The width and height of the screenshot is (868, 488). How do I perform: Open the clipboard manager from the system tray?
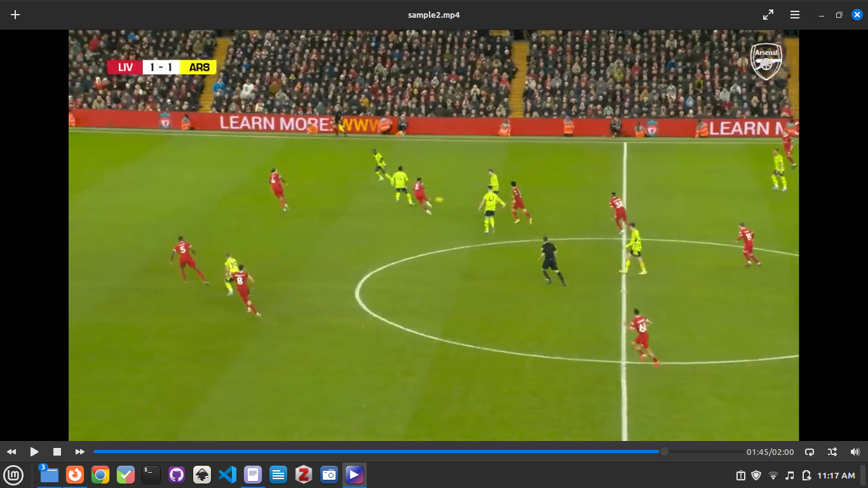(741, 475)
